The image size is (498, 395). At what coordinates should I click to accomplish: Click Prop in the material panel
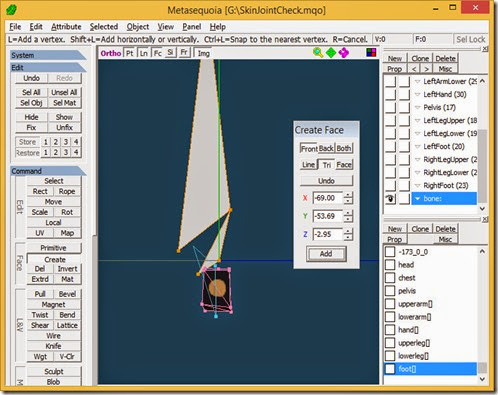pos(395,239)
